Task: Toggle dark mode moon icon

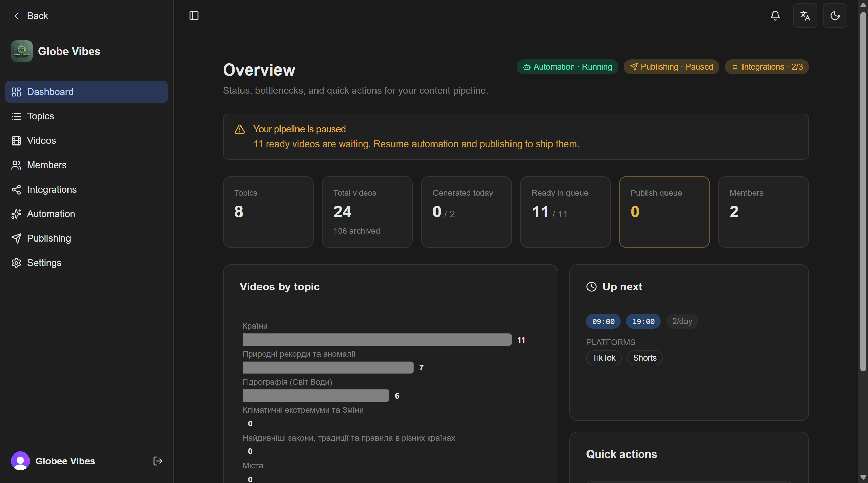Action: pos(835,16)
